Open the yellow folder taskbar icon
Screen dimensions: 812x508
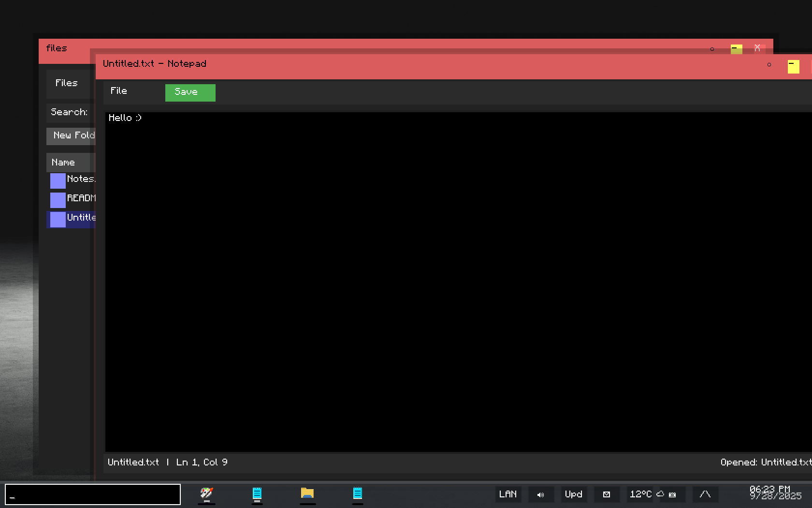[x=307, y=493]
